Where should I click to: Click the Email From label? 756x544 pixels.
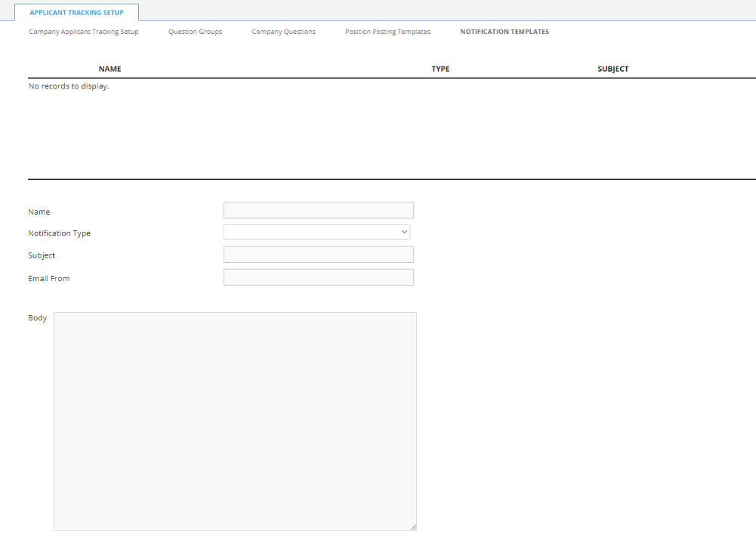point(48,278)
